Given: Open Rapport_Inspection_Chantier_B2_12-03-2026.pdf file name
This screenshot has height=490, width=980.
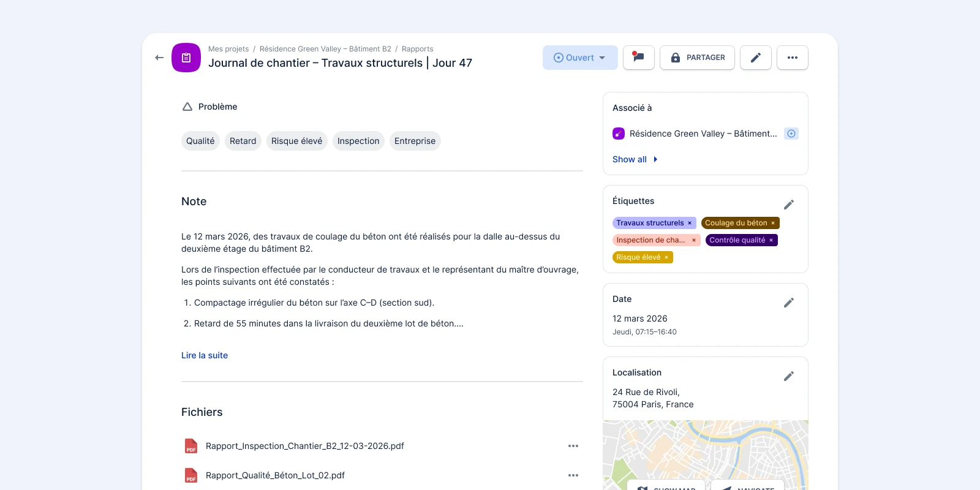Looking at the screenshot, I should point(305,446).
